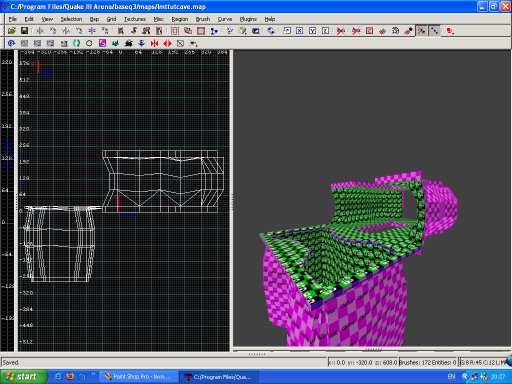
Task: Click the red diamond patch icon
Action: pyautogui.click(x=382, y=31)
